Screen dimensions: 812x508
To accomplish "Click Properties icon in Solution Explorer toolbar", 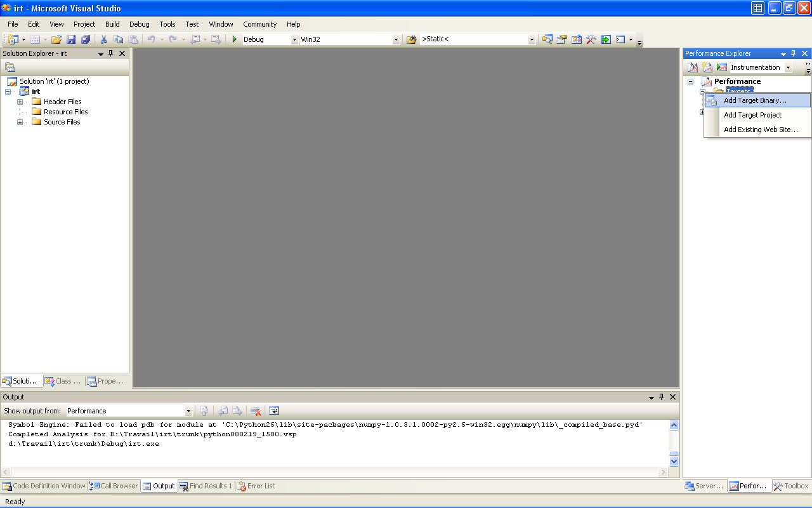I will tap(10, 67).
